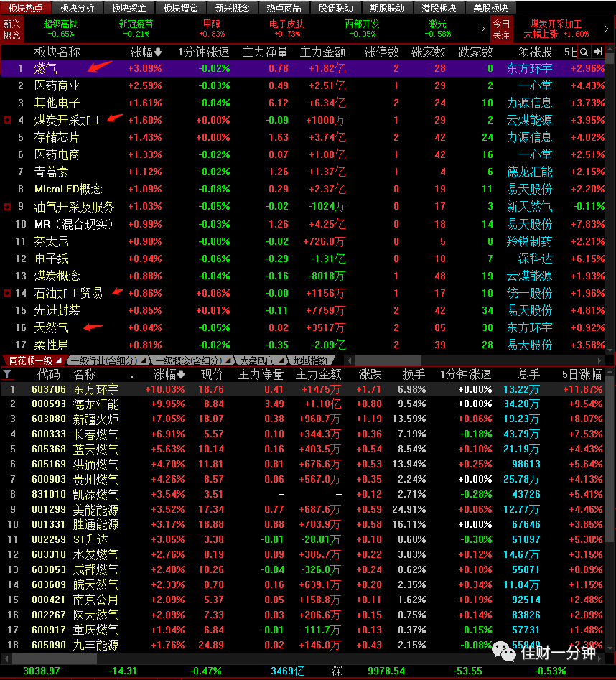
Task: Open the 热点商品 tab
Action: 284,8
